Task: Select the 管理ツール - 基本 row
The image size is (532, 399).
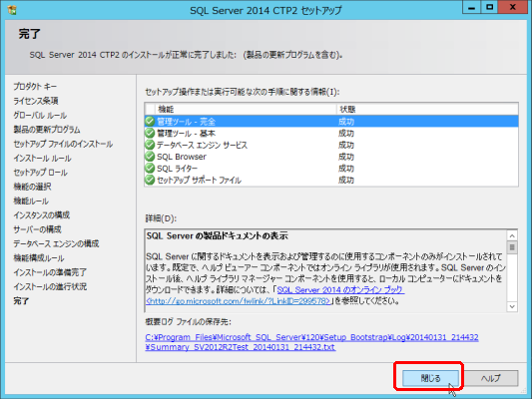Action: coord(331,133)
